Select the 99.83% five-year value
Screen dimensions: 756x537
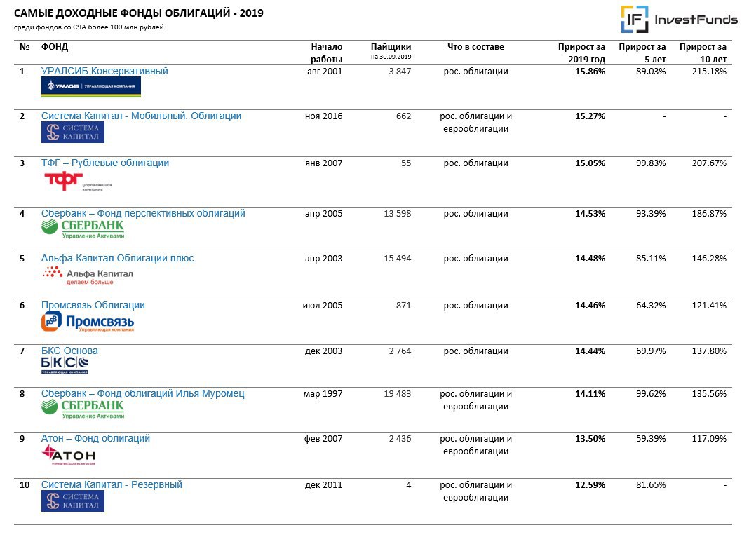pyautogui.click(x=651, y=163)
